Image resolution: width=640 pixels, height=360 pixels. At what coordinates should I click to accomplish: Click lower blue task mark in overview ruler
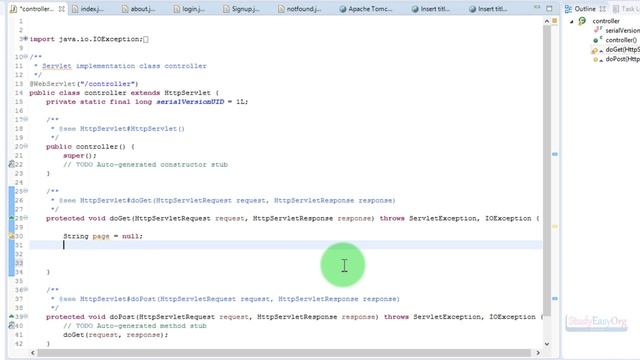555,299
